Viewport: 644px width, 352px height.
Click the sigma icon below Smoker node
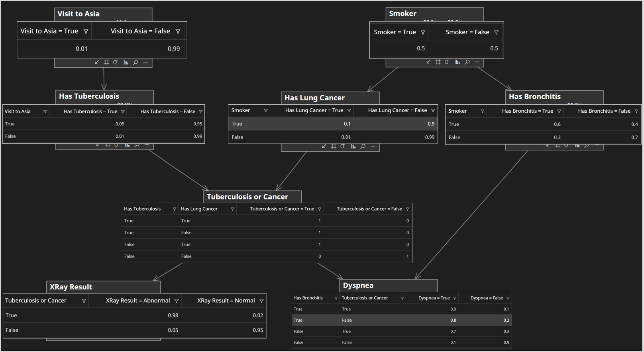(447, 62)
